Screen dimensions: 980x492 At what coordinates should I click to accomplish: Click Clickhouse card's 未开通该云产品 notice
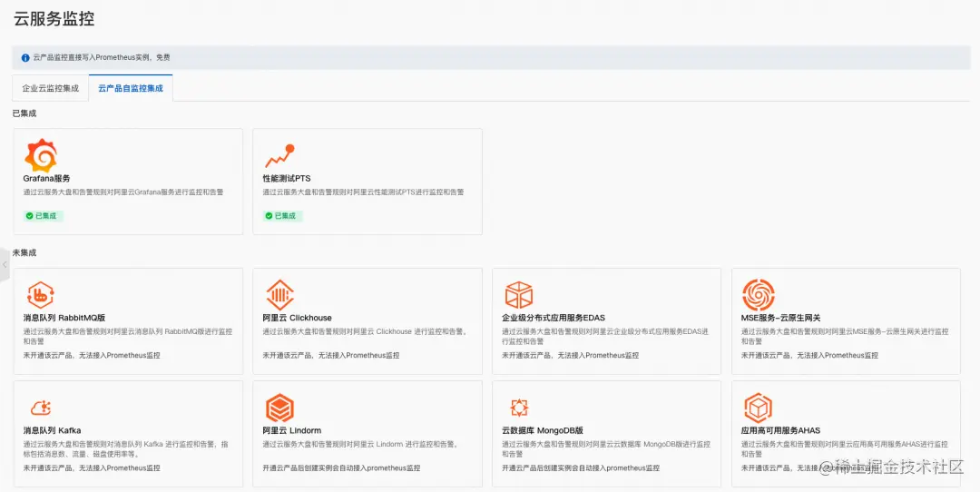coord(331,355)
